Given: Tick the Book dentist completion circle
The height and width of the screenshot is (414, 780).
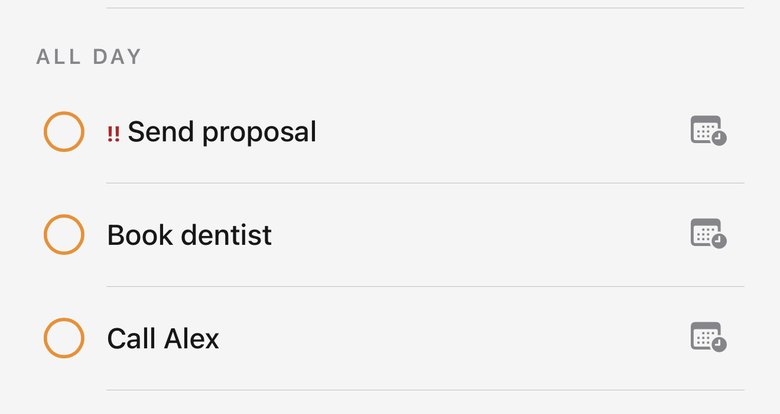Looking at the screenshot, I should (64, 234).
